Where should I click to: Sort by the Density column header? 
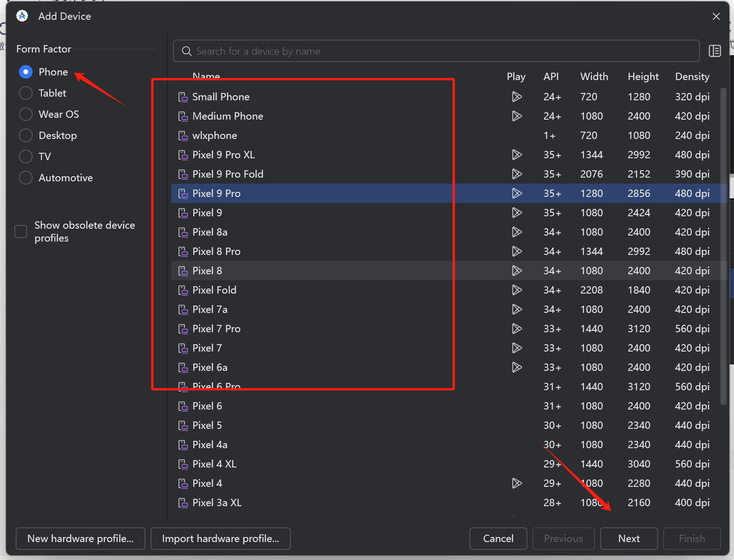click(692, 76)
